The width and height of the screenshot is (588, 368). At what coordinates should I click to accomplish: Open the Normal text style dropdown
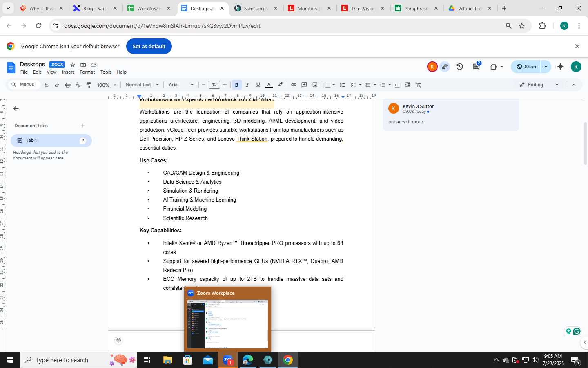[142, 85]
